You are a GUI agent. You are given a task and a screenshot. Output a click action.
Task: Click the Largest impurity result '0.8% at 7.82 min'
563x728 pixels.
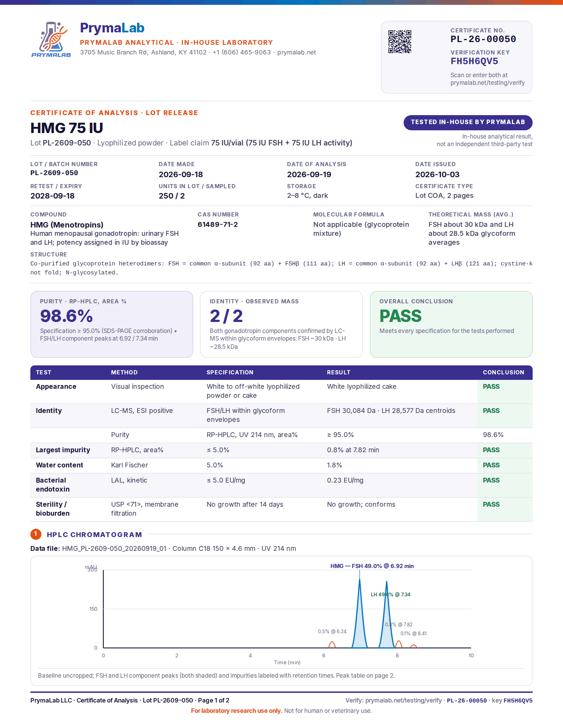click(353, 450)
